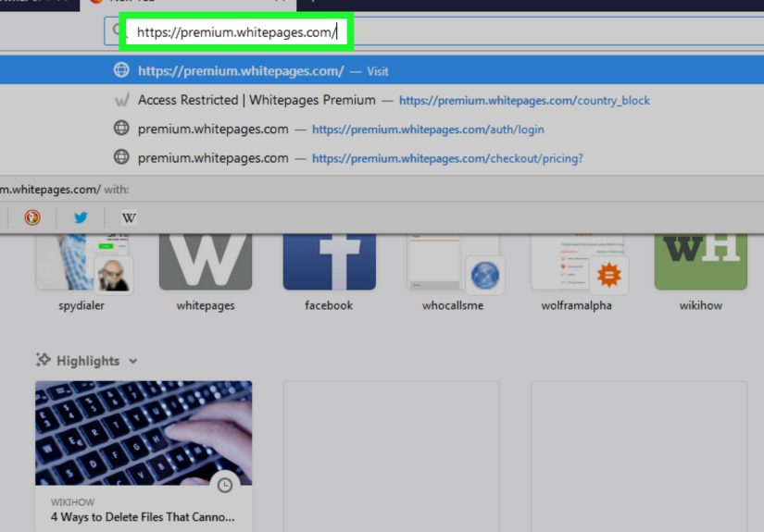Click the WIKIHOW source label

point(72,502)
